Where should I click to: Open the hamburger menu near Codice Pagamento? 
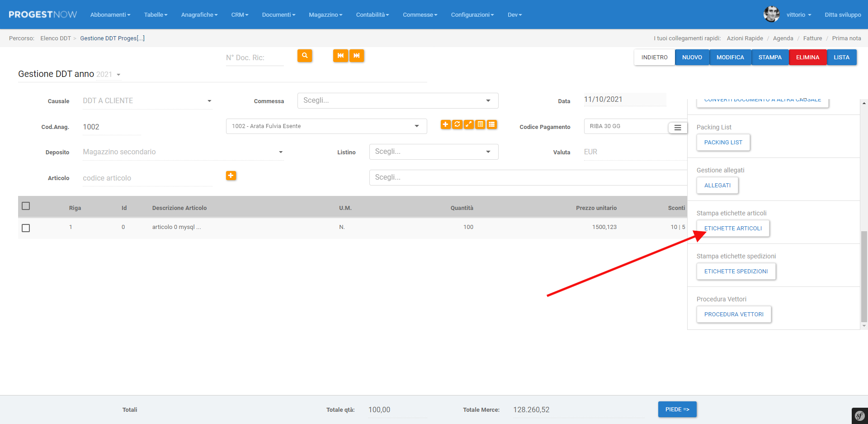coord(677,128)
